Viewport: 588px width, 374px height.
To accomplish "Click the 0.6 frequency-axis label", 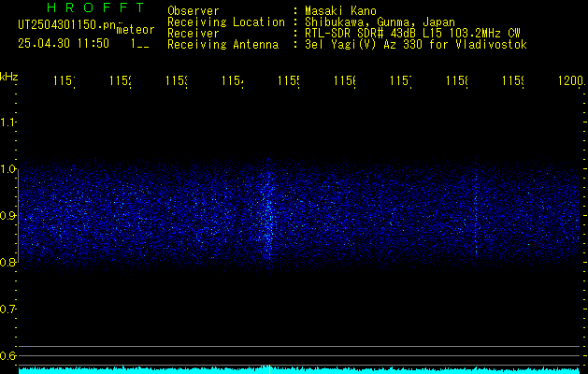I will [x=7, y=355].
